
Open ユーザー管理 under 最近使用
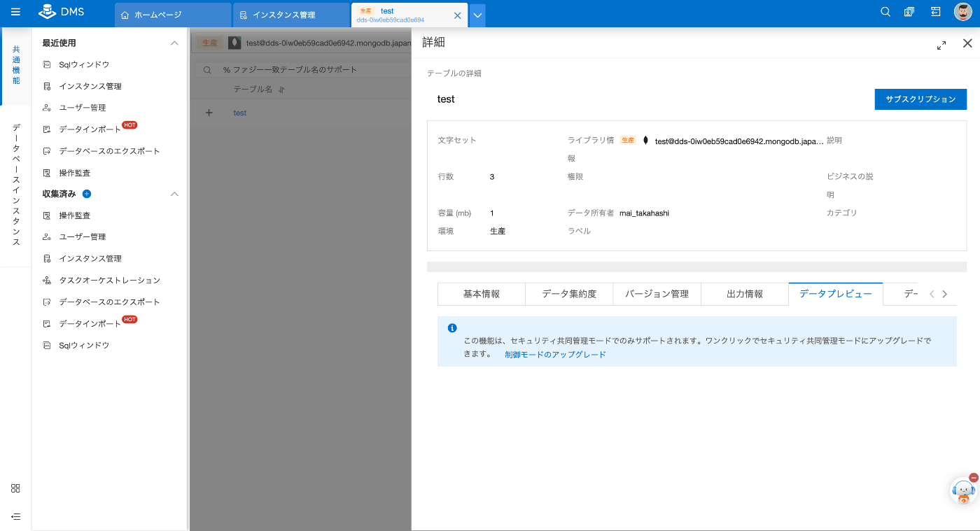coord(83,108)
